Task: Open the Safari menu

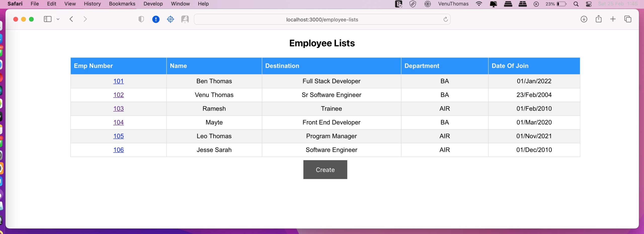Action: [15, 4]
